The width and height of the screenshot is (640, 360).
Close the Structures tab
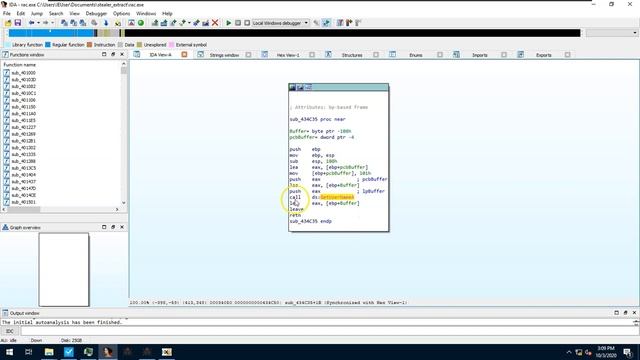pos(376,55)
